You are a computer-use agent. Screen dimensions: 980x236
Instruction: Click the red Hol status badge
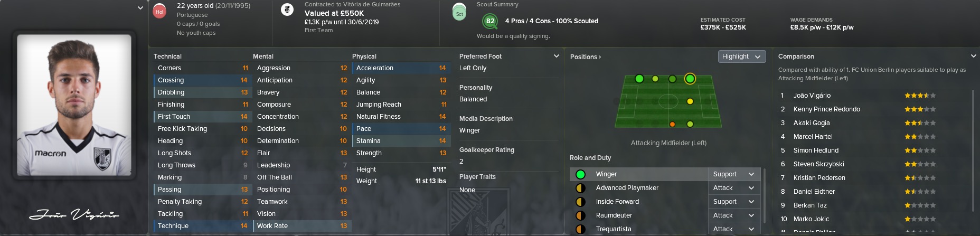tap(159, 11)
